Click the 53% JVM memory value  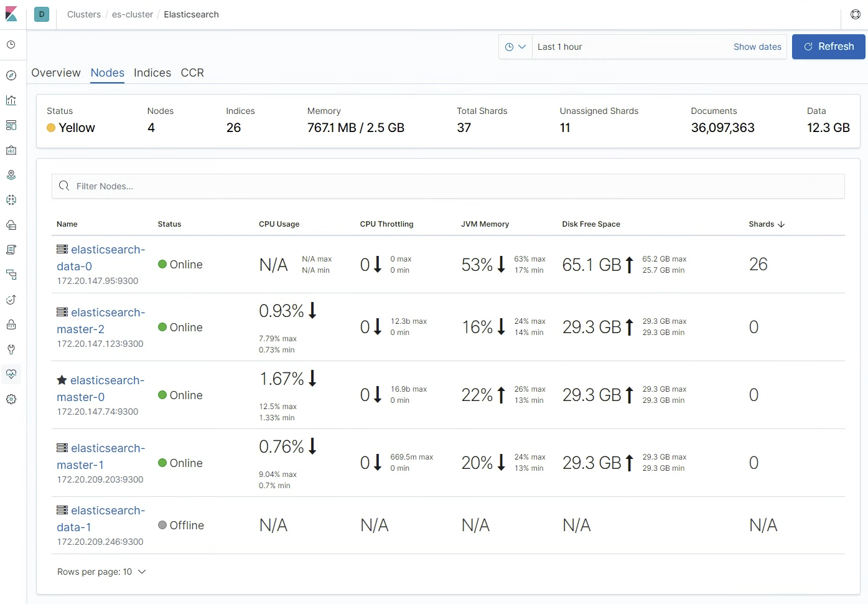pyautogui.click(x=477, y=265)
